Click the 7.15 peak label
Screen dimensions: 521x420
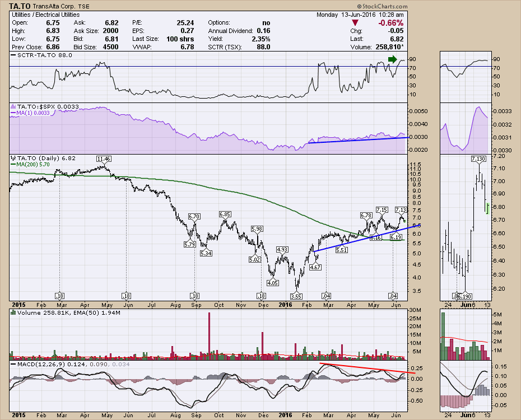(x=382, y=209)
